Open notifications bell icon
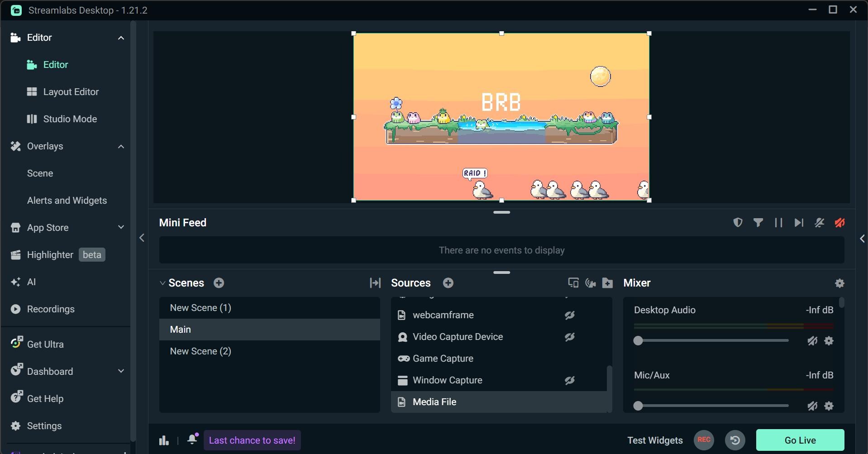Screen dimensions: 868x454 pos(192,439)
